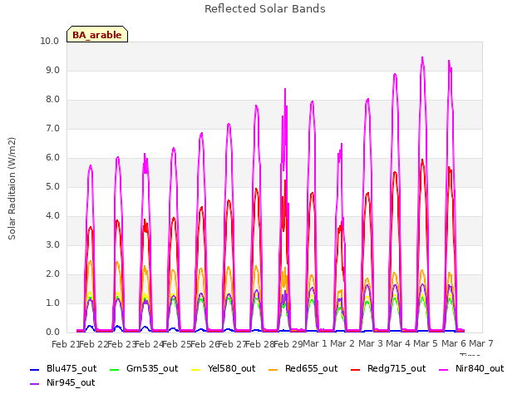Click the Reflected Solar Bands chart title
The width and height of the screenshot is (532, 399).
coord(265,9)
